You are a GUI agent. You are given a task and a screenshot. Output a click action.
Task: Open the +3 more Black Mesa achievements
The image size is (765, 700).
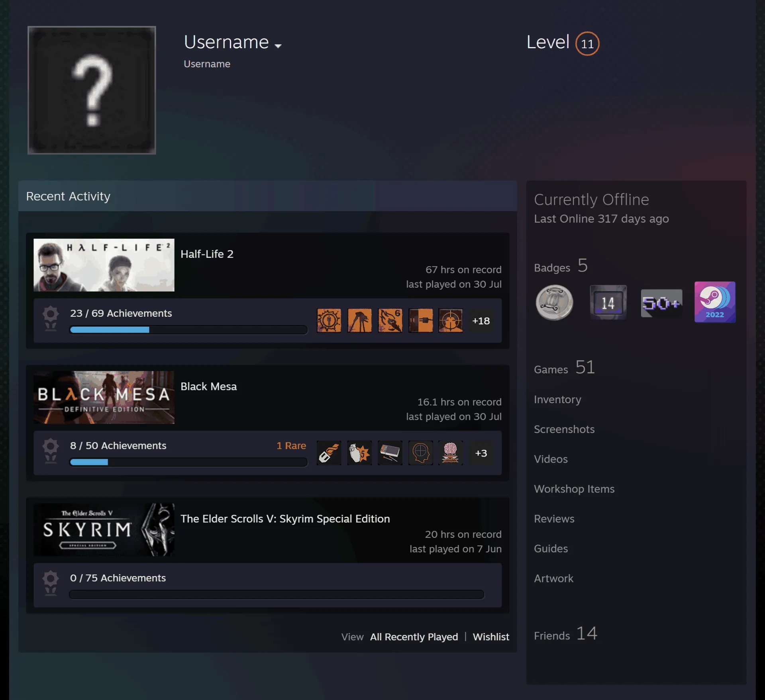(x=481, y=453)
